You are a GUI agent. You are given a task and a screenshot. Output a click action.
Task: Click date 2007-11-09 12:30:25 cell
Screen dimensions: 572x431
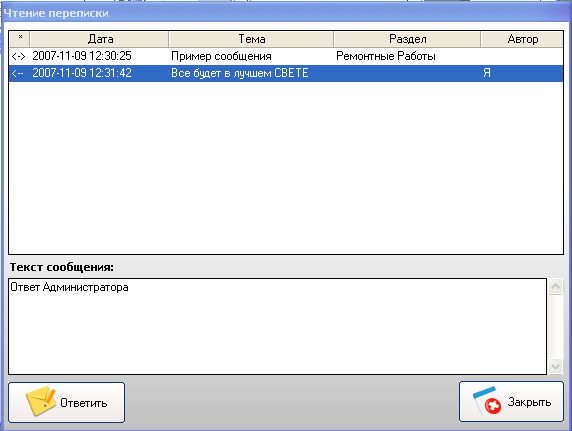82,56
